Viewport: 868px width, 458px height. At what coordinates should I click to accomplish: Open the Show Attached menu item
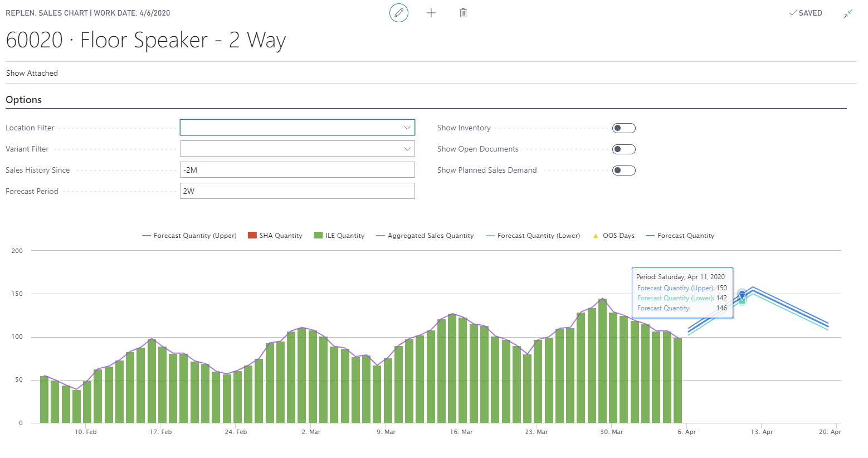tap(32, 73)
